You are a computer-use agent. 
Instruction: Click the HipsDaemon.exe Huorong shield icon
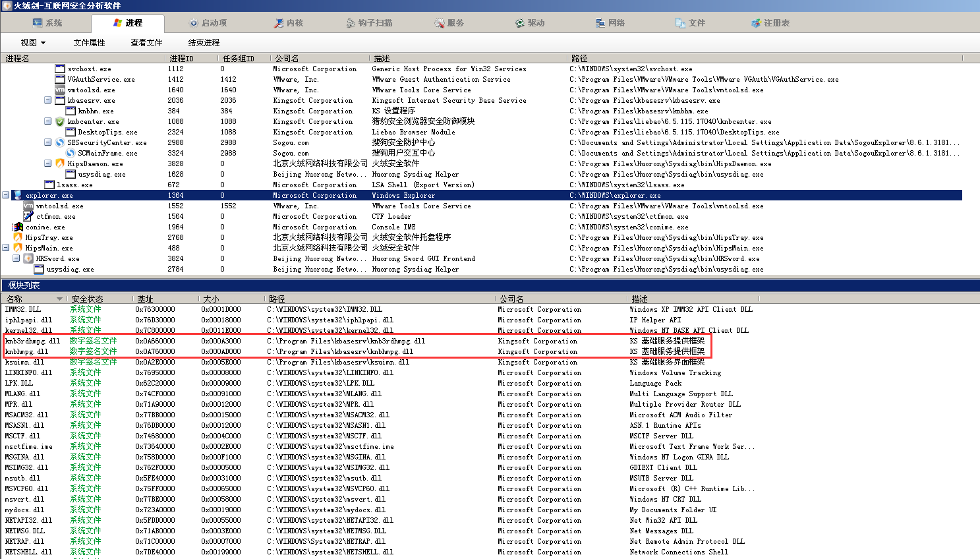(60, 163)
